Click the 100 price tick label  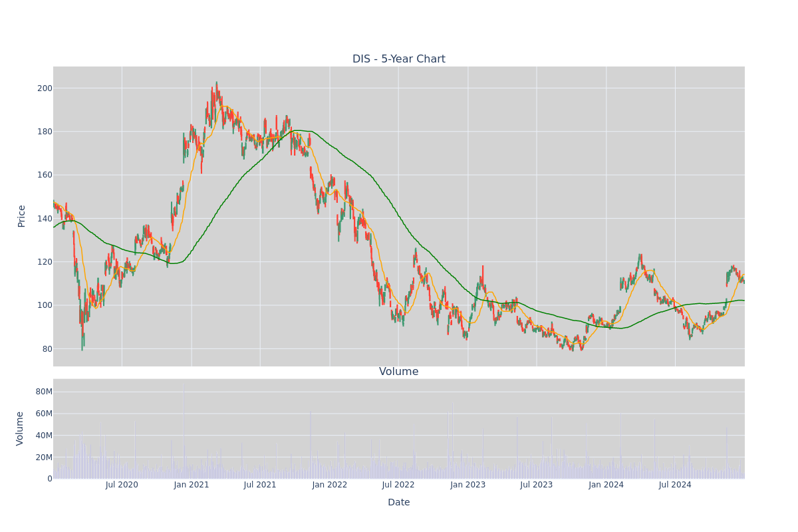pos(45,305)
